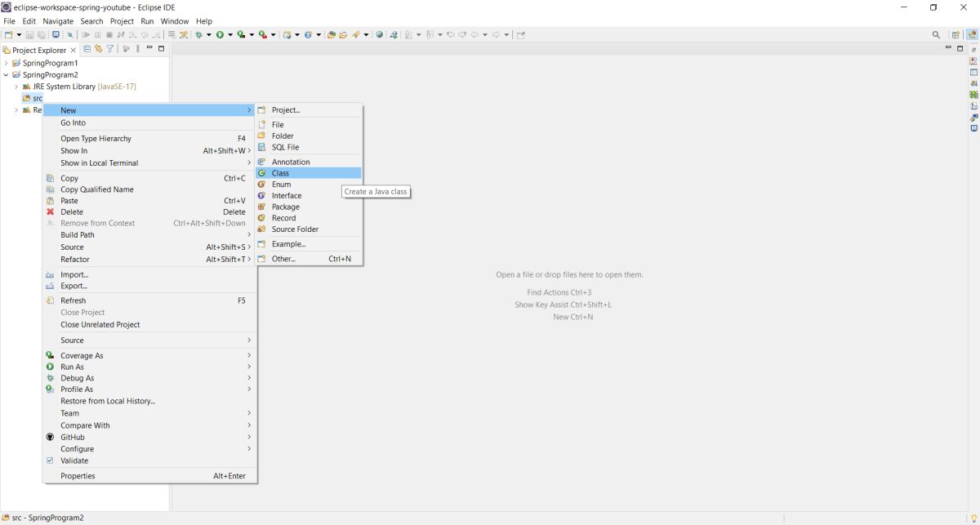The image size is (980, 525).
Task: Click the Annotation icon in the New submenu
Action: point(262,162)
